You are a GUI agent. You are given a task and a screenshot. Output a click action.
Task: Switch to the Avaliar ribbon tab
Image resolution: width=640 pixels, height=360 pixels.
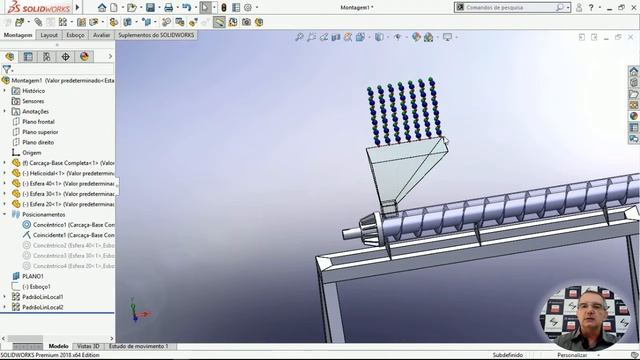(x=101, y=35)
